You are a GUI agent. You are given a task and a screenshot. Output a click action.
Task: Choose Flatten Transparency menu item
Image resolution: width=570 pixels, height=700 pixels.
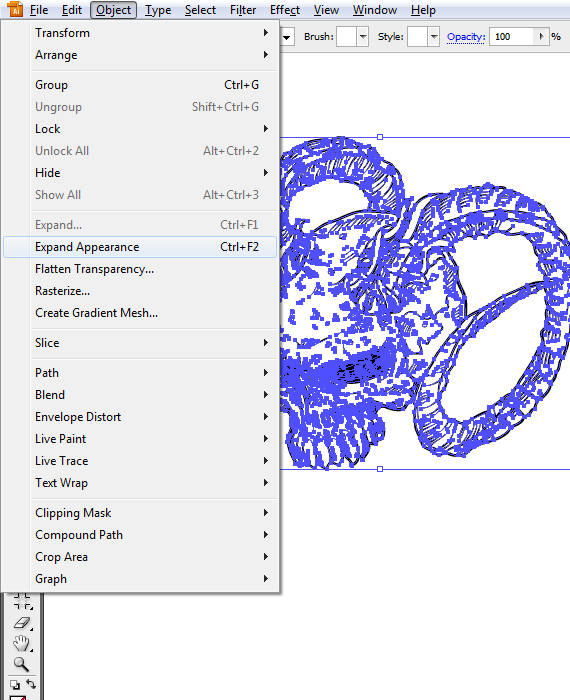140,269
